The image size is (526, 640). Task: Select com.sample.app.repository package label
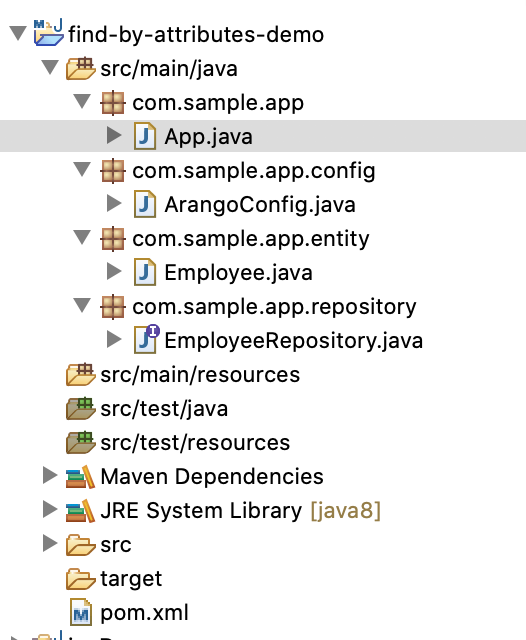[x=274, y=307]
